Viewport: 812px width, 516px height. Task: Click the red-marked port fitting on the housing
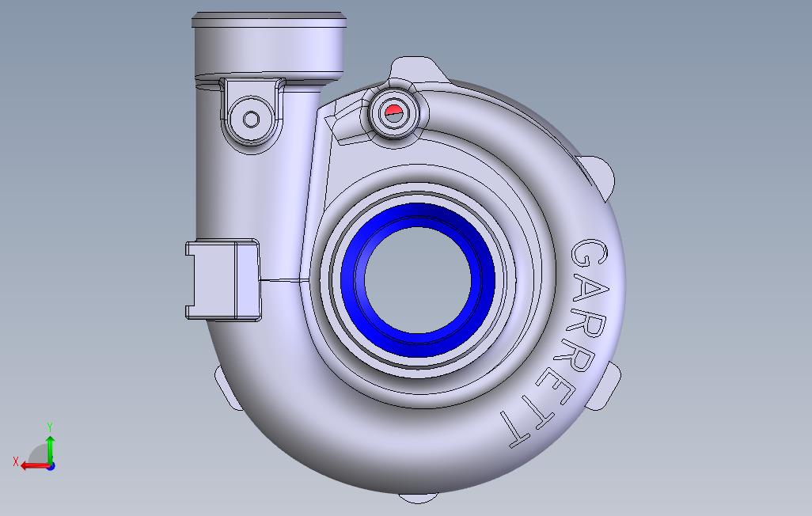pyautogui.click(x=393, y=112)
